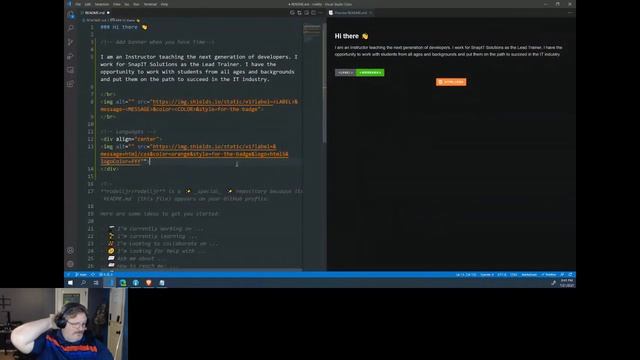Click the Spaces indentation setting
640x360 pixels.
point(487,274)
